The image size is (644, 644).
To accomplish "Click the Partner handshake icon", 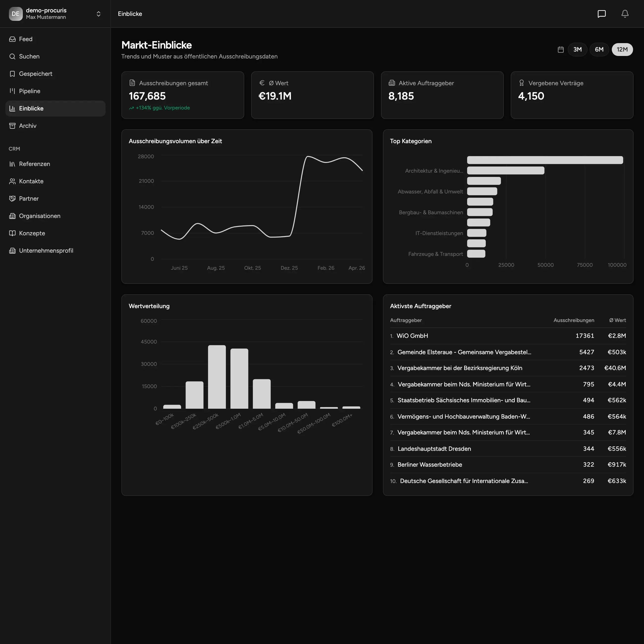I will pyautogui.click(x=12, y=199).
